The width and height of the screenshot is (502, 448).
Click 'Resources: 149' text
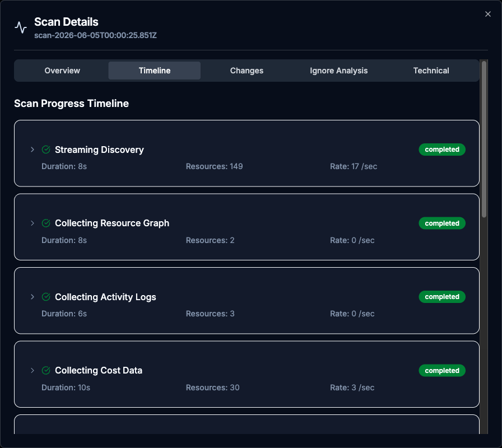tap(214, 166)
